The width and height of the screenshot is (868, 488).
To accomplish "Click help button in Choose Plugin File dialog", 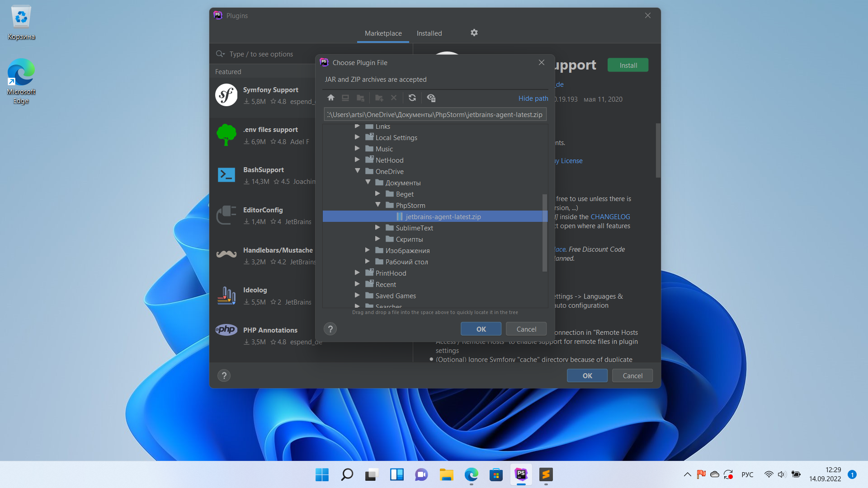I will (x=330, y=329).
